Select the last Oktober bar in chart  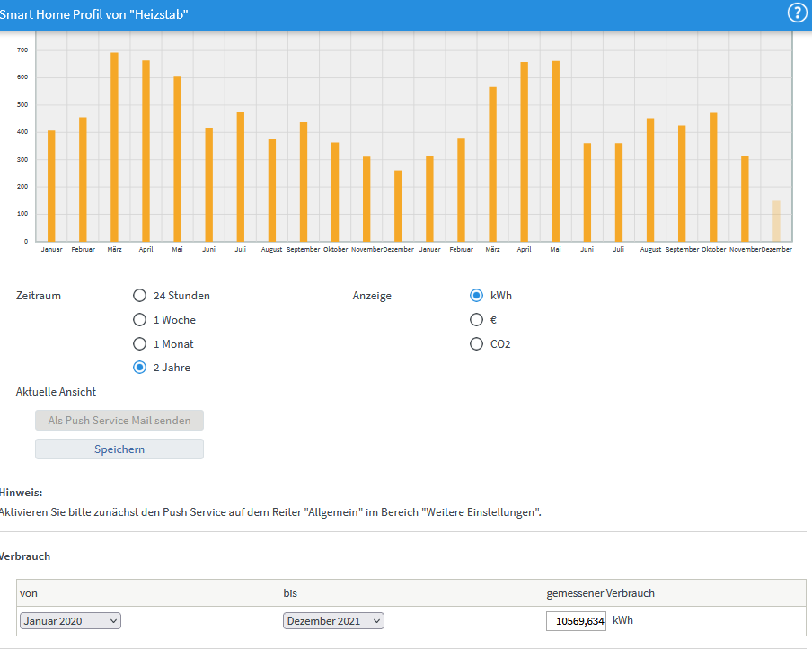click(713, 177)
